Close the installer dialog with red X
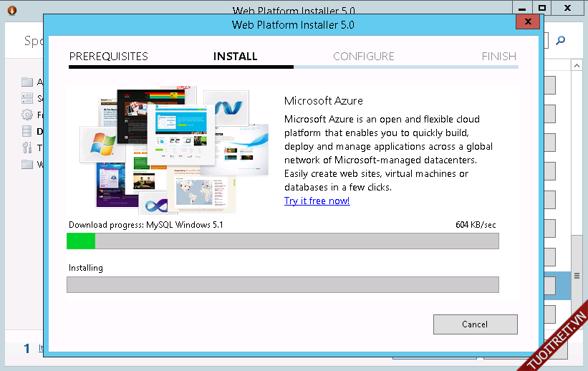The width and height of the screenshot is (588, 371). (x=528, y=22)
